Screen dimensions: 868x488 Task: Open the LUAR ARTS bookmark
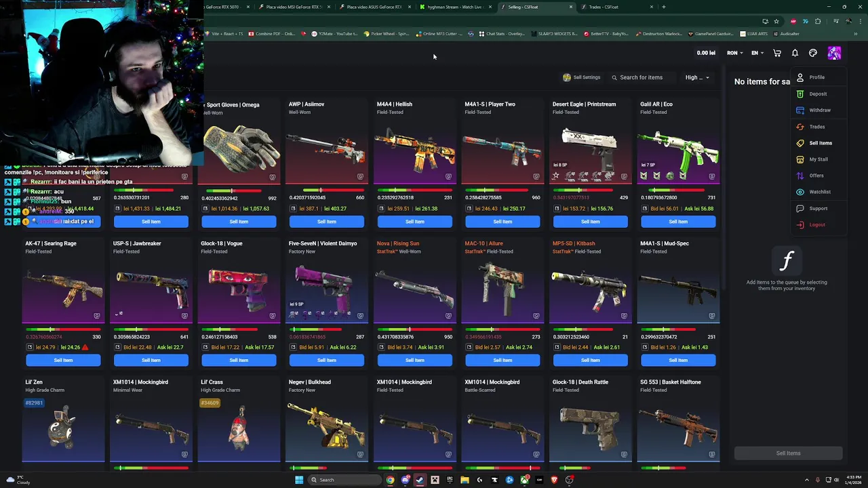coord(754,34)
